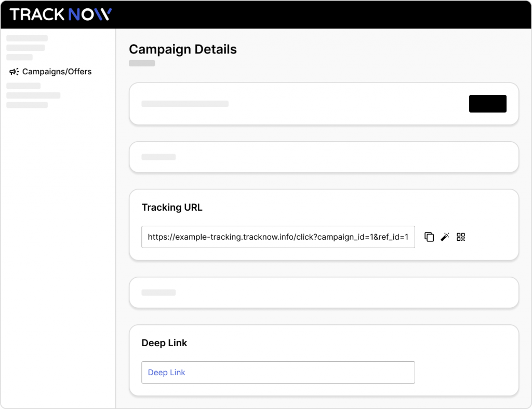Click the Campaign Details heading

tap(183, 49)
